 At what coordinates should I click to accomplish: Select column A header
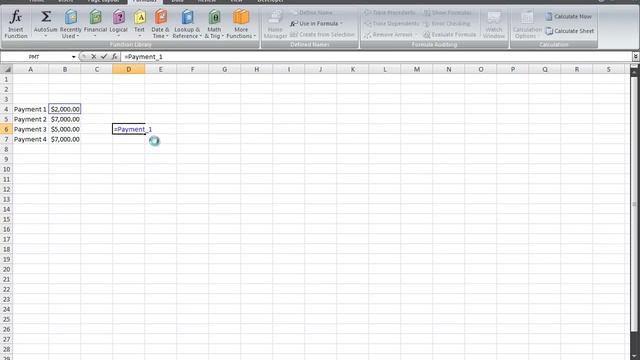tap(30, 69)
